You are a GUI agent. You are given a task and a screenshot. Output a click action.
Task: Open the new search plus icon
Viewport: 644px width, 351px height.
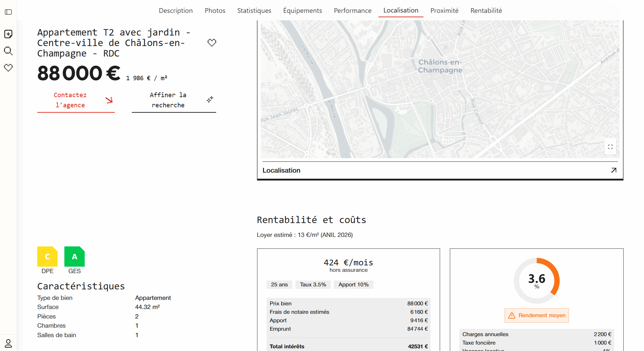(8, 34)
